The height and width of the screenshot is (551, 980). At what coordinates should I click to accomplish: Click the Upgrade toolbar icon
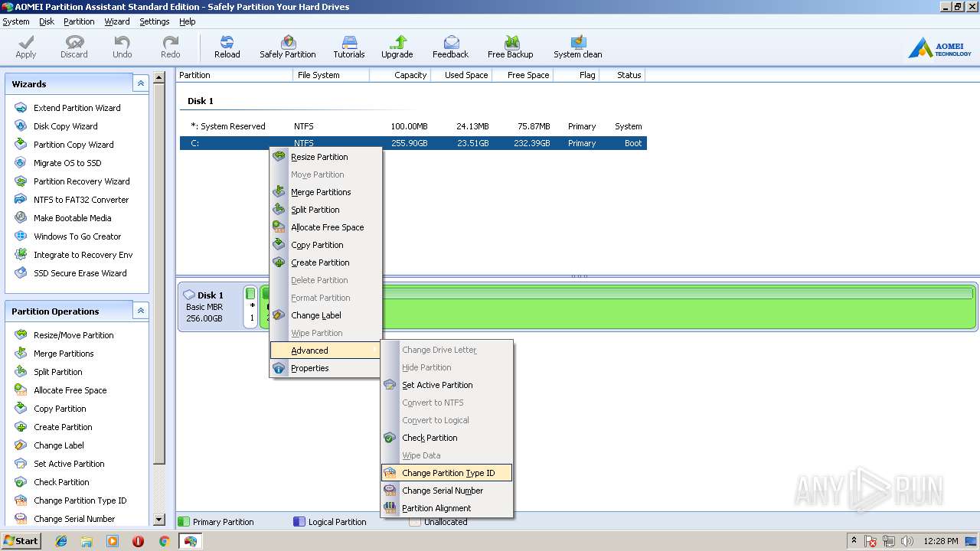pos(397,47)
